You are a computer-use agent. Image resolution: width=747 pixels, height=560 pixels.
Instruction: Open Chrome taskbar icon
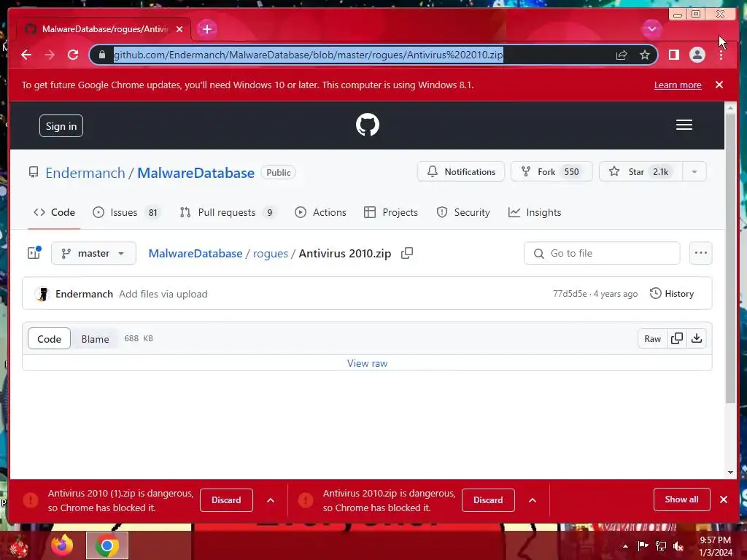[107, 545]
